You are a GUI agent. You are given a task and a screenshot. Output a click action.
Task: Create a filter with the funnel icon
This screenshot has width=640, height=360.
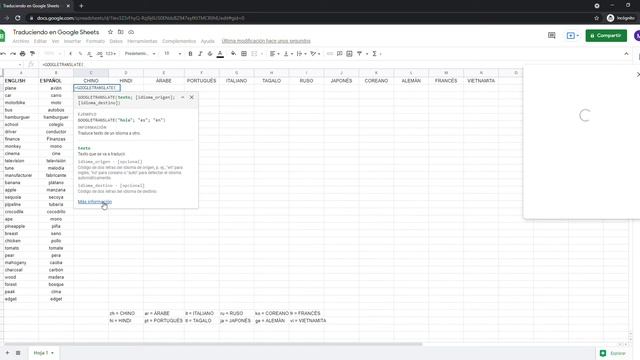pos(360,54)
